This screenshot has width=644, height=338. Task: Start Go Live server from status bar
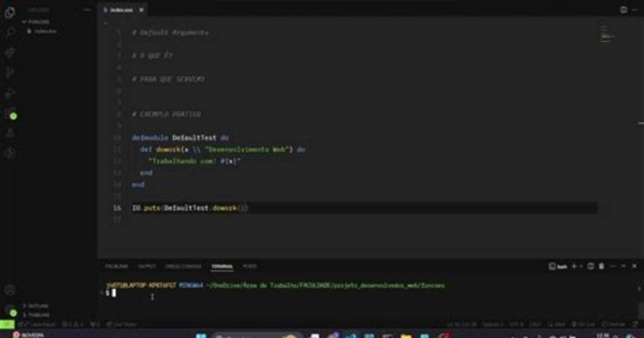584,325
